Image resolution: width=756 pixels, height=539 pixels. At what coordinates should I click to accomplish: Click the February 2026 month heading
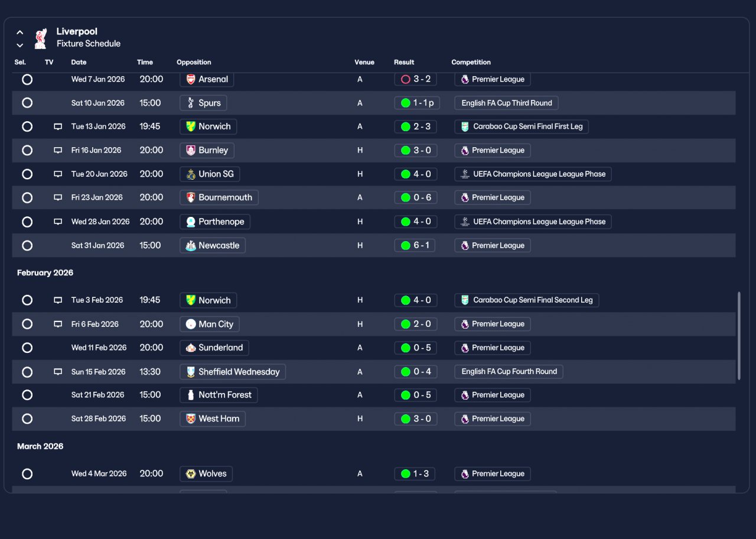click(45, 273)
